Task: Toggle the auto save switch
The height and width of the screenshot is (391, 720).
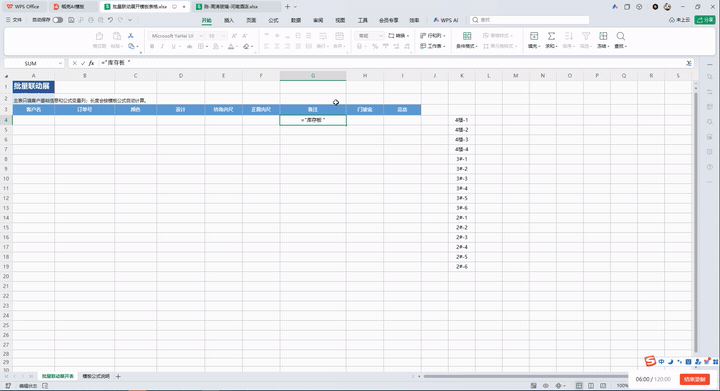Action: (x=58, y=20)
